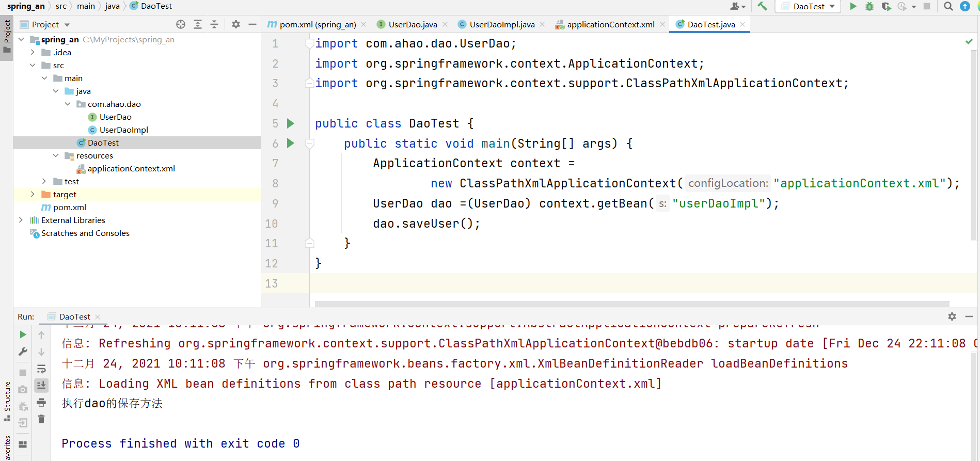Collapse the java folder
This screenshot has height=461, width=980.
(x=56, y=91)
